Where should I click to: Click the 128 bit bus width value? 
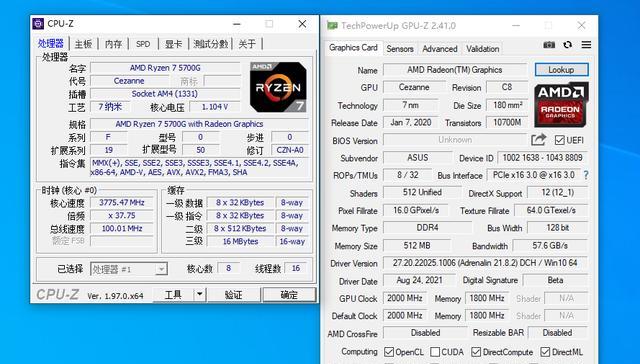558,228
